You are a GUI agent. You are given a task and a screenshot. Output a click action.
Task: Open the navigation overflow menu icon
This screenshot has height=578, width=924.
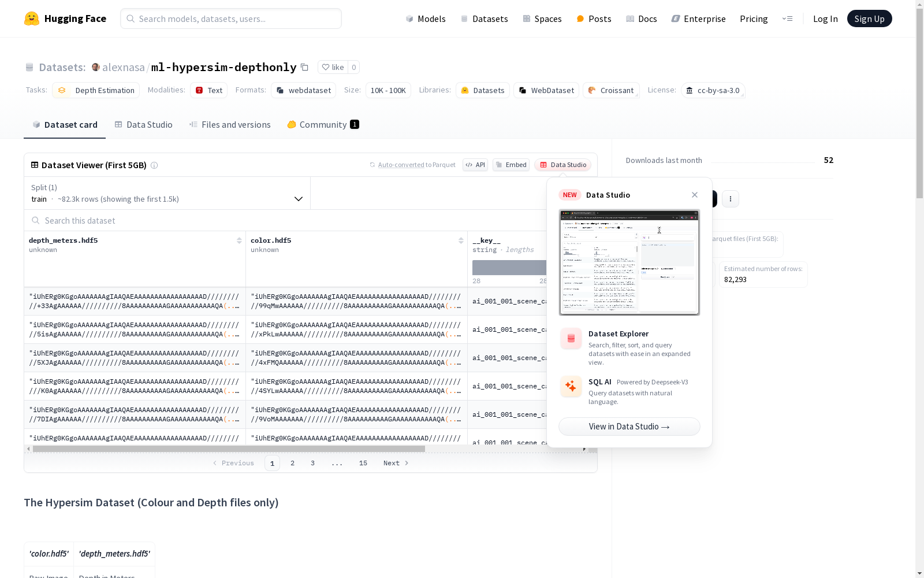(787, 18)
